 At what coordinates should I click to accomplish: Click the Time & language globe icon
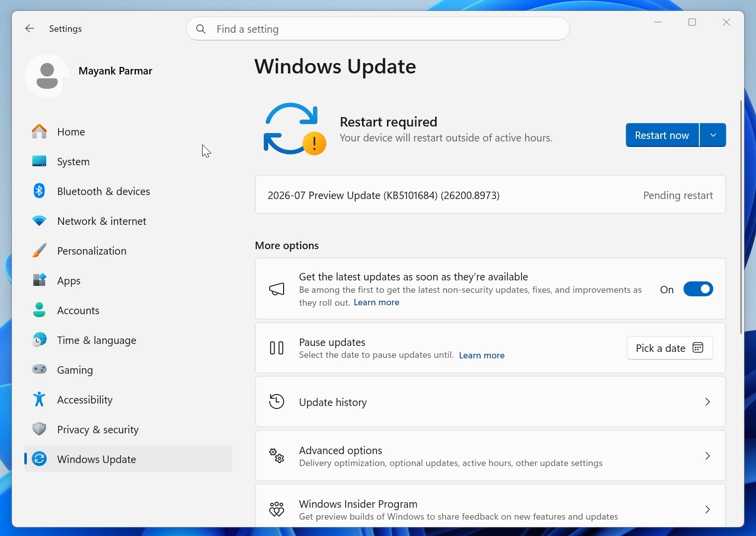[39, 340]
